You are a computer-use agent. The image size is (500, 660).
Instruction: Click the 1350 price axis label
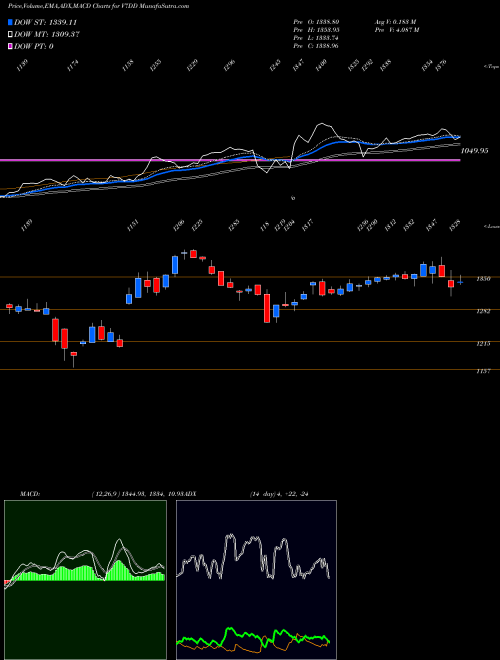483,279
